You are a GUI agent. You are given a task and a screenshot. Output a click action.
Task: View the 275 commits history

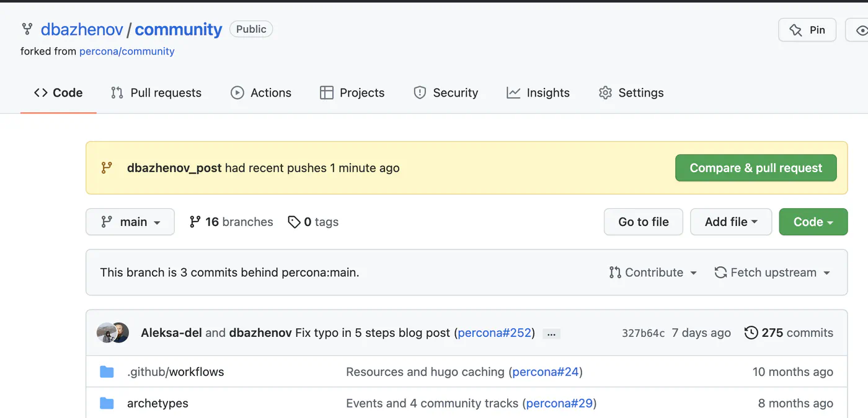tap(789, 333)
